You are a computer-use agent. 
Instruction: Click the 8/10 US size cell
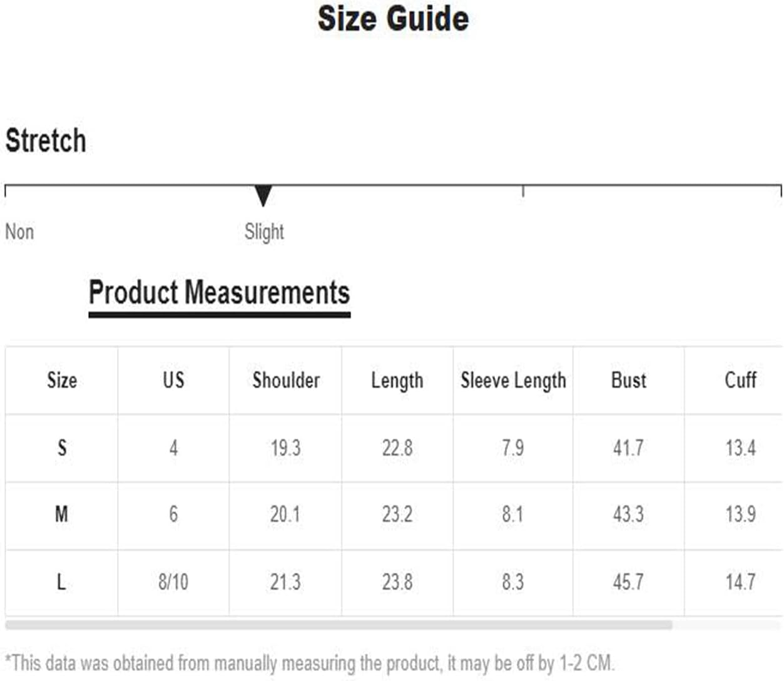click(173, 582)
